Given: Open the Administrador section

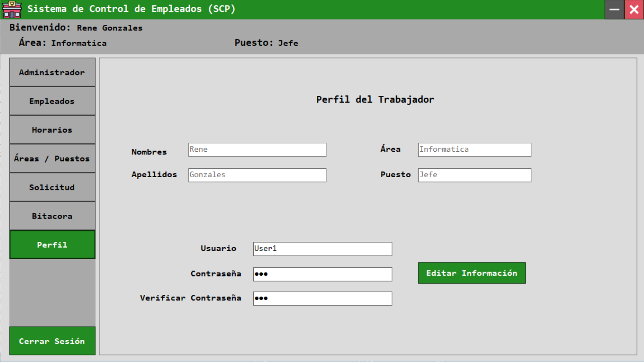Looking at the screenshot, I should tap(52, 72).
